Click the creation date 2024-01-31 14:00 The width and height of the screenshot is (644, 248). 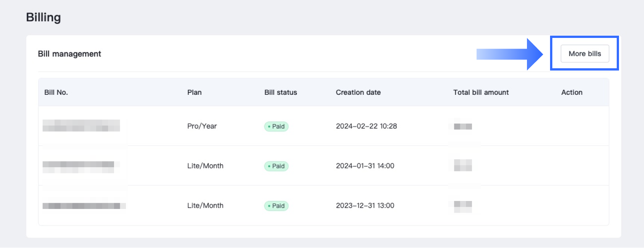[365, 166]
